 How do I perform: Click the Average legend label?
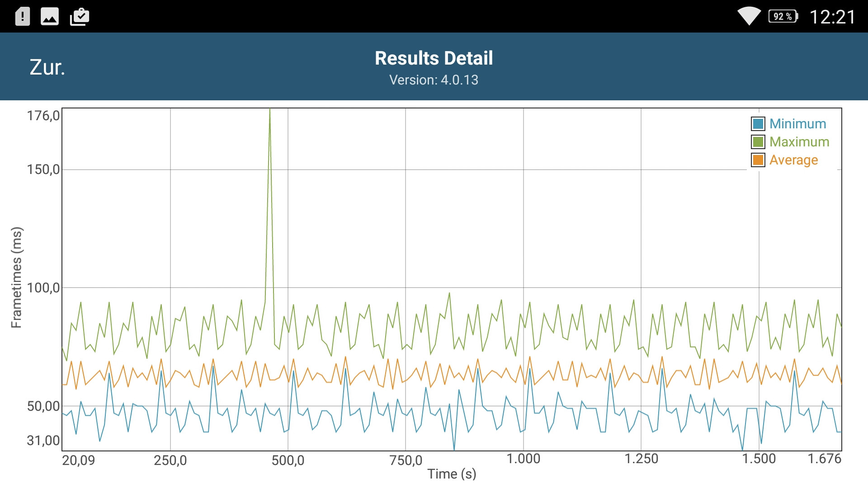pyautogui.click(x=793, y=160)
